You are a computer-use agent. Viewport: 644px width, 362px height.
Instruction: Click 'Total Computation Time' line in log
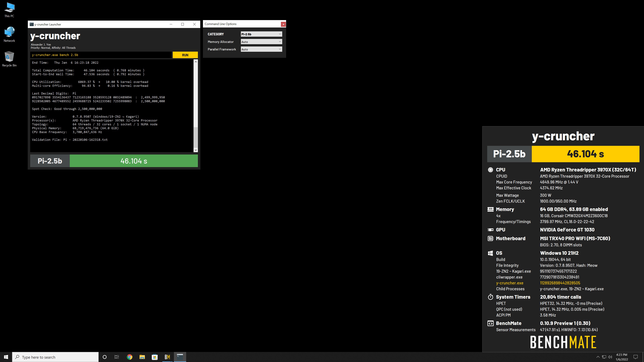coord(88,70)
